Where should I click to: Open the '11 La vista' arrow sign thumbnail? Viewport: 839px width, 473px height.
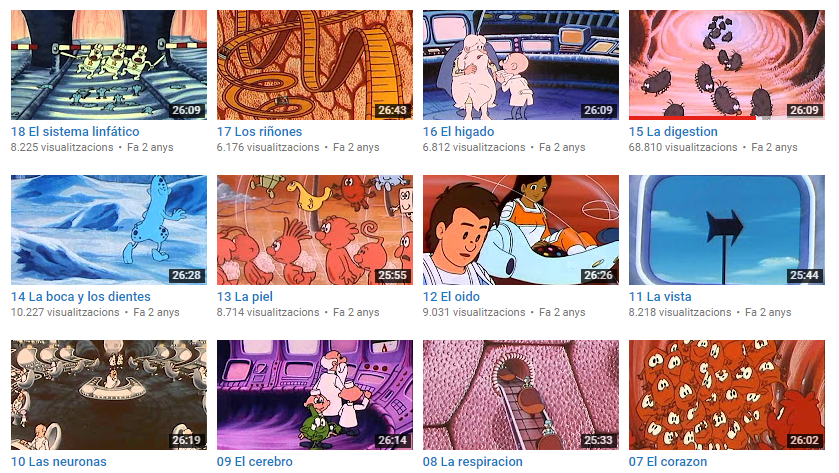point(727,230)
